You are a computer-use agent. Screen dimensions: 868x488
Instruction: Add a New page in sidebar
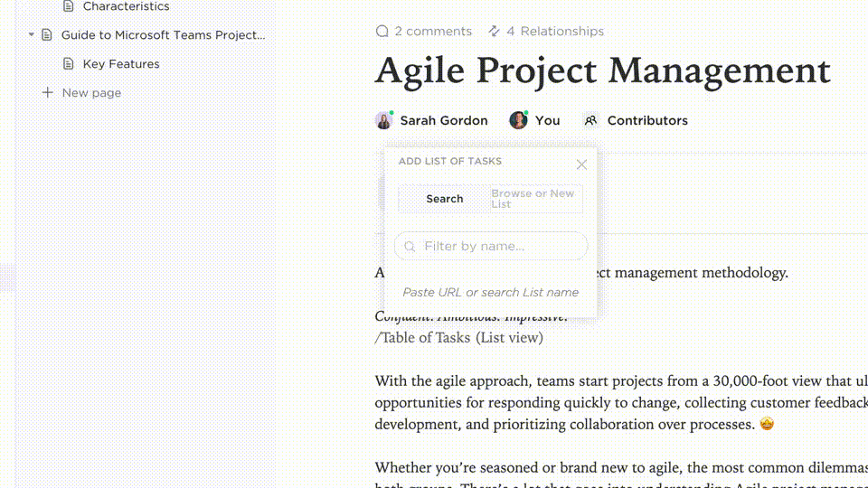[91, 93]
